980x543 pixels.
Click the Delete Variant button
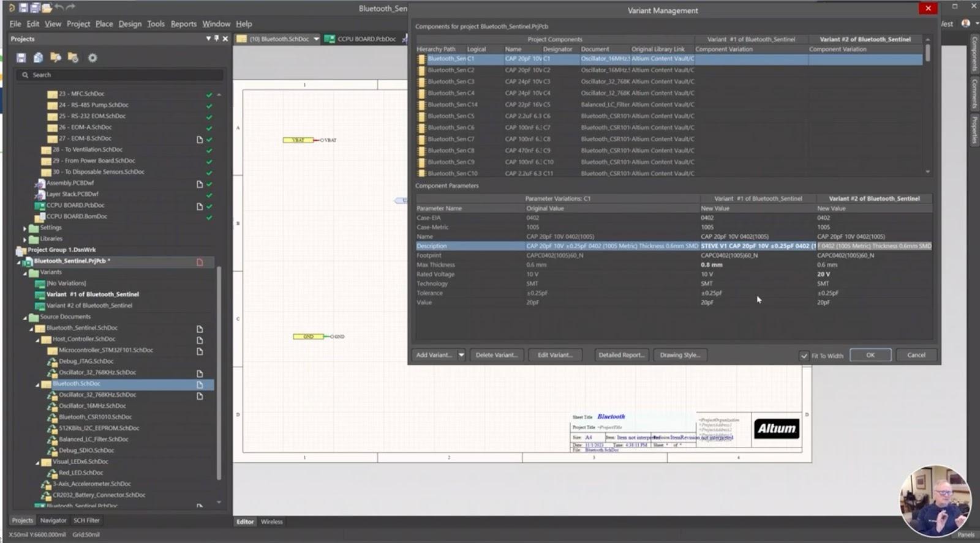496,355
